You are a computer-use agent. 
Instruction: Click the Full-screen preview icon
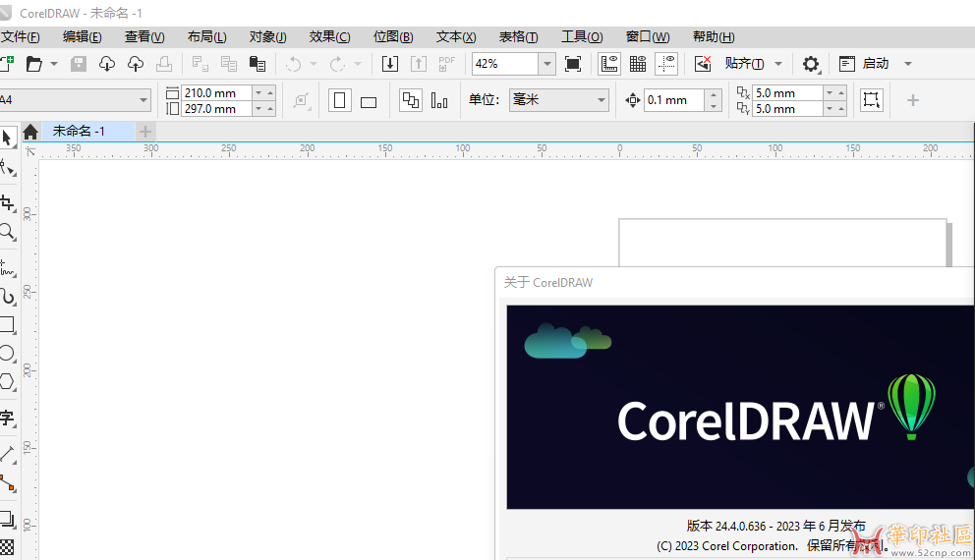pyautogui.click(x=573, y=64)
